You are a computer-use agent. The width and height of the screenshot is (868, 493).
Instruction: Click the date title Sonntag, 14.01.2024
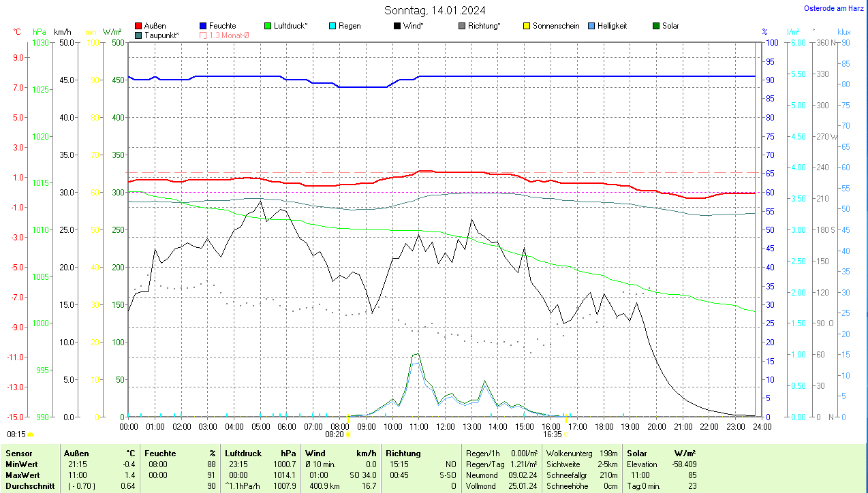tap(434, 10)
